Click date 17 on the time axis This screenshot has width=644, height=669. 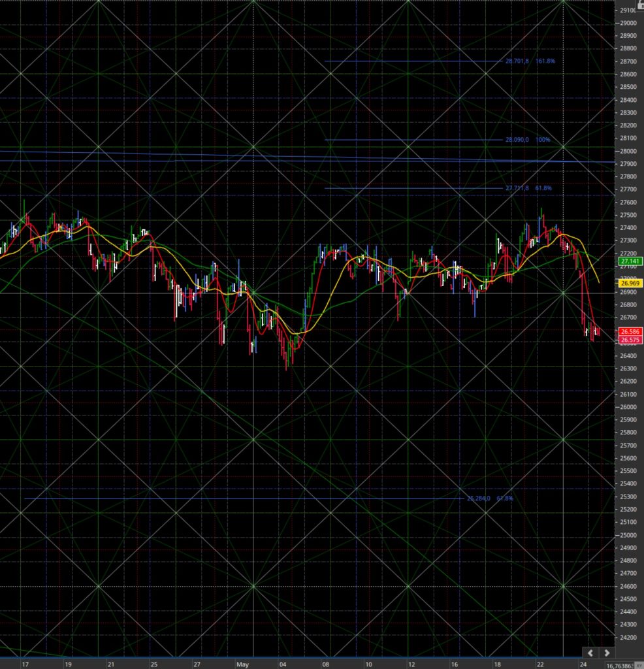pos(25,664)
